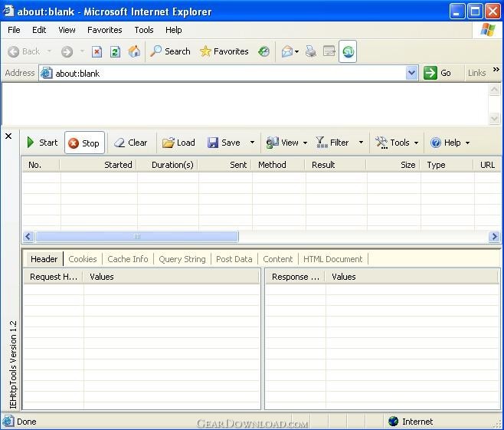Sort by the Size column header
504x430 pixels.
tap(393, 165)
